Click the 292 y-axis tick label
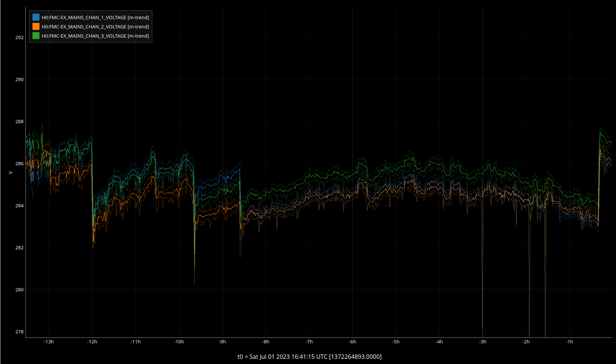Screen dimensions: 616x364 19,38
